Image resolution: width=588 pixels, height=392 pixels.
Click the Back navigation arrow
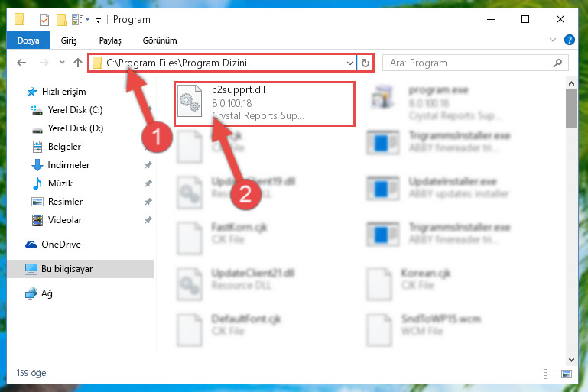(x=21, y=63)
